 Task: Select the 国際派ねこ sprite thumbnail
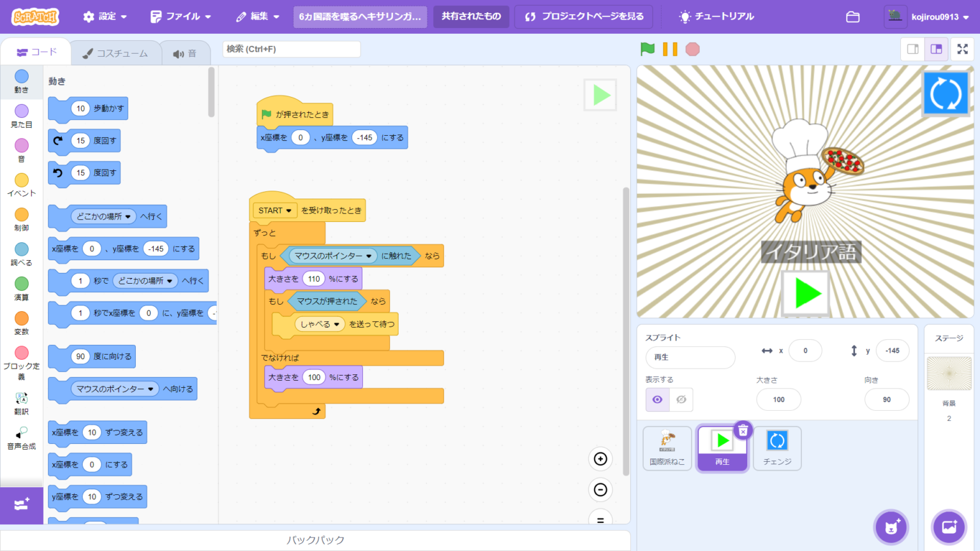pos(667,448)
